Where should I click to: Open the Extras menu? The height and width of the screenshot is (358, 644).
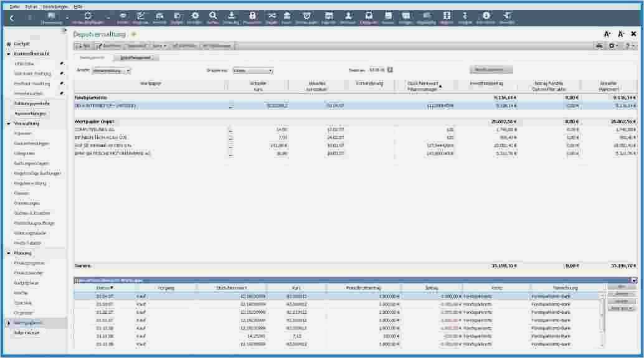click(31, 7)
